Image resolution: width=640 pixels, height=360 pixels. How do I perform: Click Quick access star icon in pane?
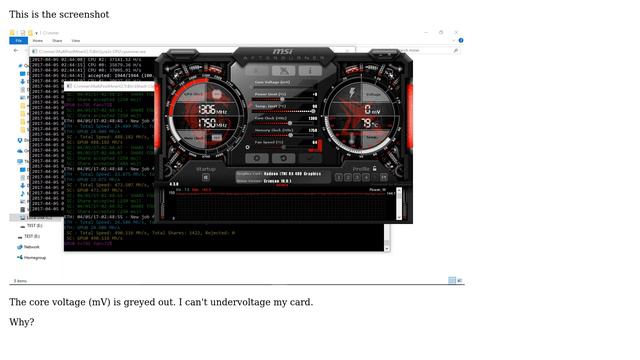tap(20, 66)
